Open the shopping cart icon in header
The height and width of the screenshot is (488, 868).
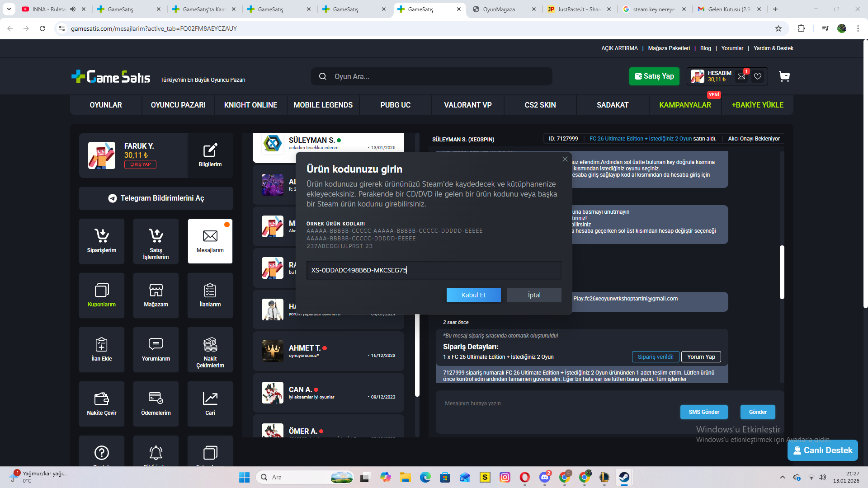(784, 76)
